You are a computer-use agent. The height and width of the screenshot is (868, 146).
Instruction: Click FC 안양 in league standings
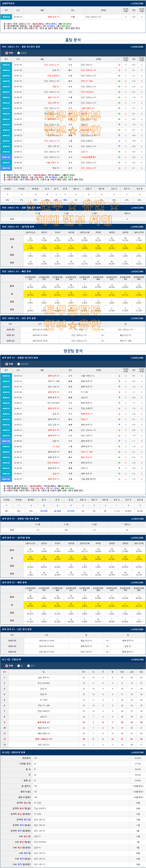[x=44, y=700]
